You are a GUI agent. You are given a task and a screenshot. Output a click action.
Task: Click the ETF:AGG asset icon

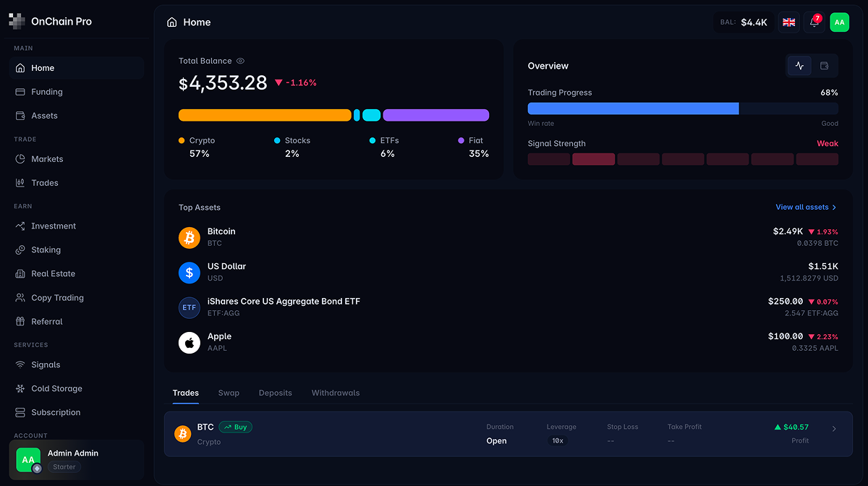point(190,307)
